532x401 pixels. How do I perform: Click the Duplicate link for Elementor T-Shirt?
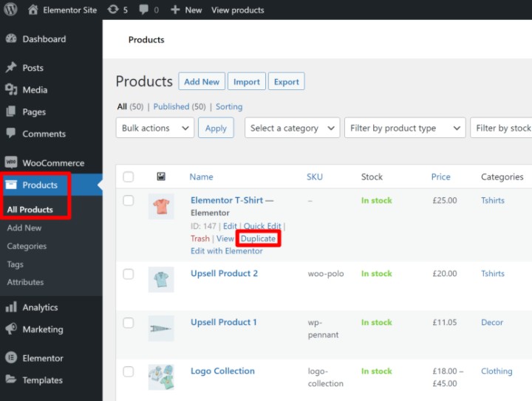(x=258, y=239)
